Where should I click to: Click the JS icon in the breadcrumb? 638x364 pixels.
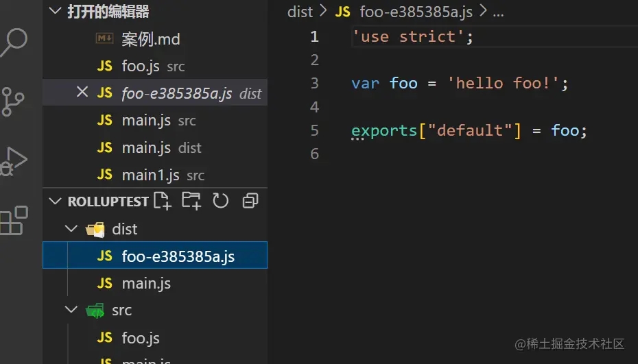(342, 12)
